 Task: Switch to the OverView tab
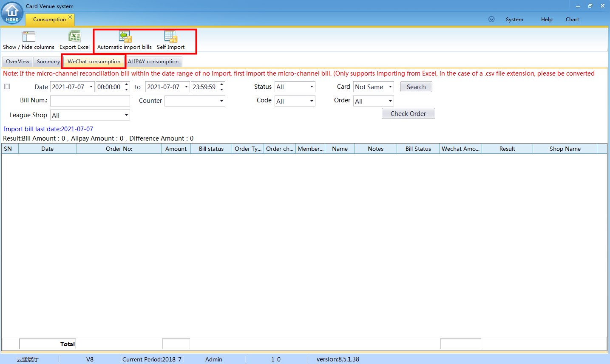coord(17,62)
